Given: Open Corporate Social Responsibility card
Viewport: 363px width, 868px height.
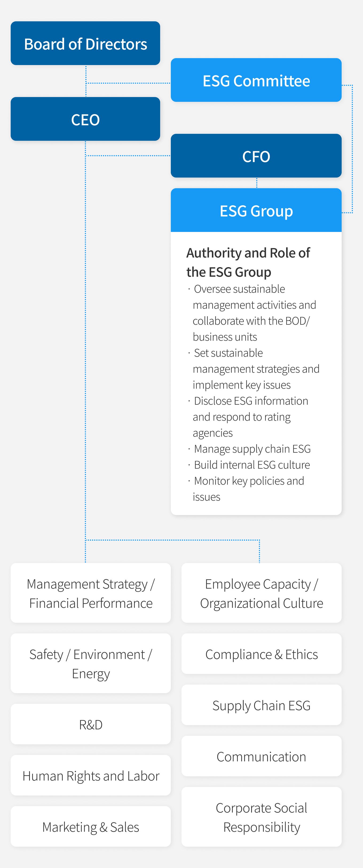Looking at the screenshot, I should (x=262, y=817).
